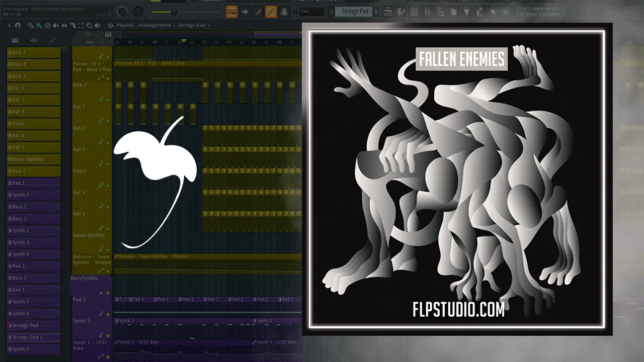
Task: Mute the Kick 2 playlist track
Action: click(x=108, y=100)
